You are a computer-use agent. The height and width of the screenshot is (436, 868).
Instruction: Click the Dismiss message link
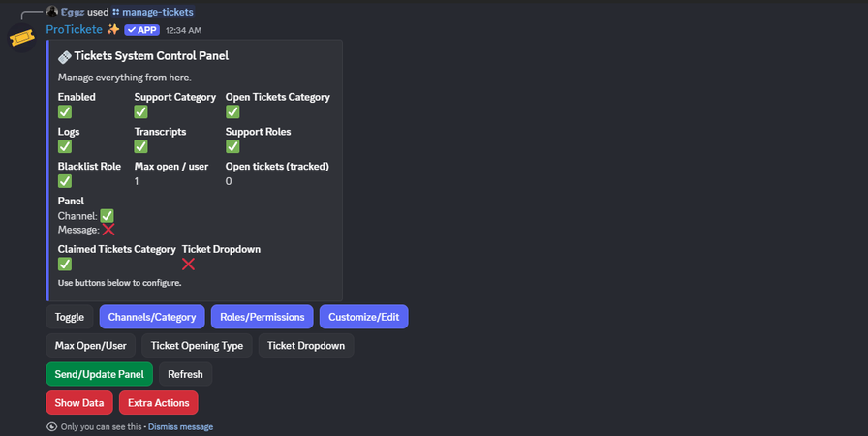pyautogui.click(x=183, y=426)
